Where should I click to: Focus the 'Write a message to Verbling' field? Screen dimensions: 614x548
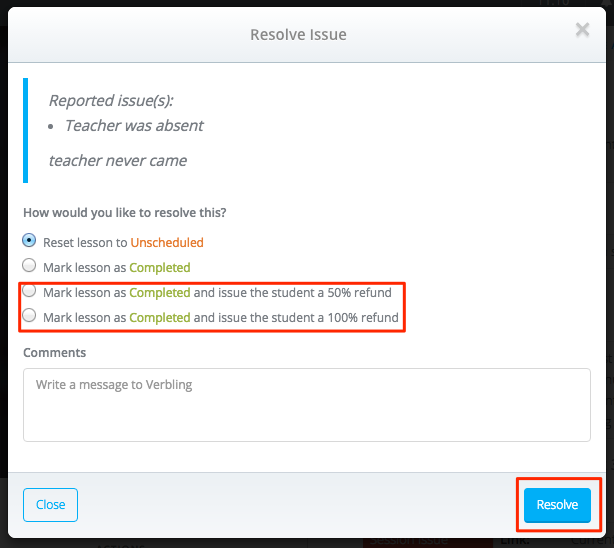tap(307, 405)
